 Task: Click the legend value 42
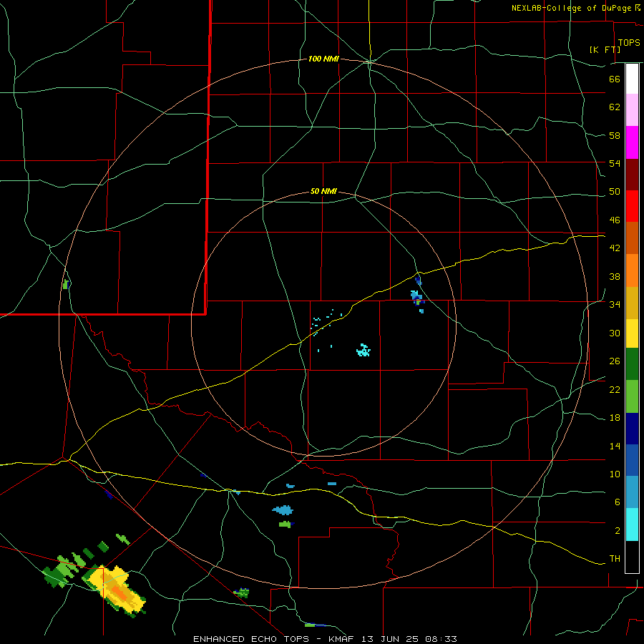[x=615, y=248]
